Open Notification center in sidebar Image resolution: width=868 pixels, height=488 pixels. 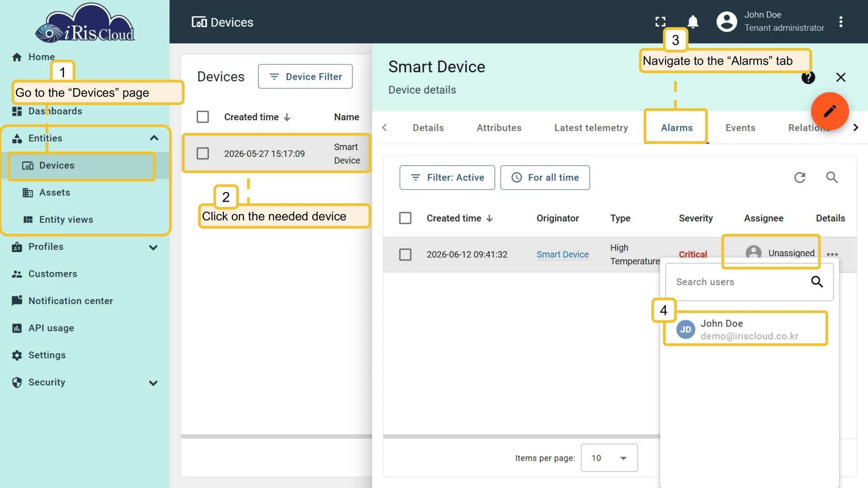62,301
